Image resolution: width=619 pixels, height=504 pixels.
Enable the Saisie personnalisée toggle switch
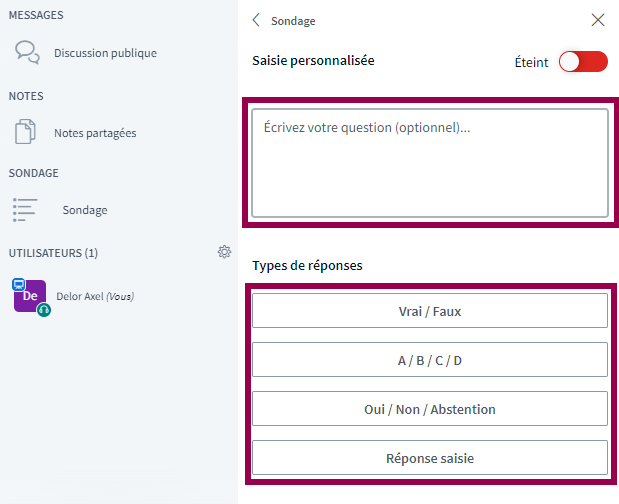[x=583, y=62]
